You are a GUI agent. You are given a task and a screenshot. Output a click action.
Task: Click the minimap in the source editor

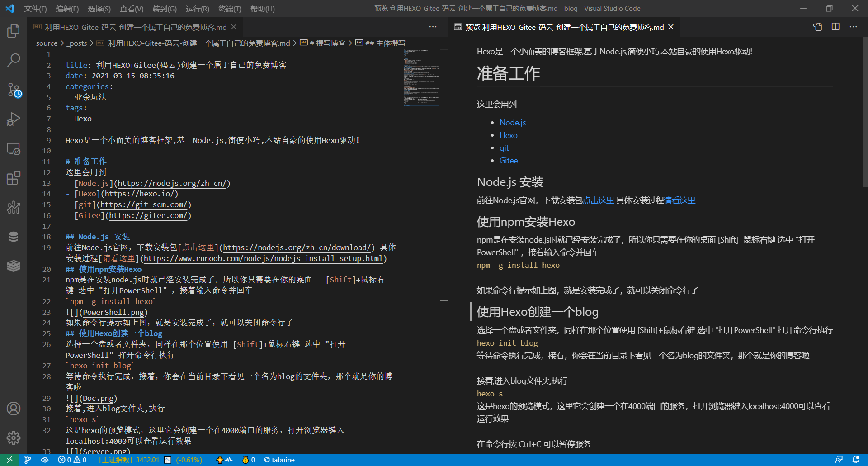tap(421, 78)
